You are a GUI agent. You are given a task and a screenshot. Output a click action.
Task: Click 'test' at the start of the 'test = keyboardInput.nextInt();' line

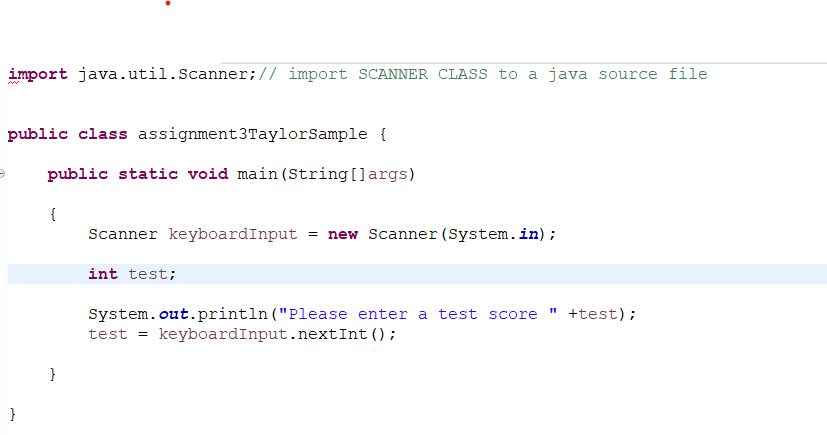[108, 334]
